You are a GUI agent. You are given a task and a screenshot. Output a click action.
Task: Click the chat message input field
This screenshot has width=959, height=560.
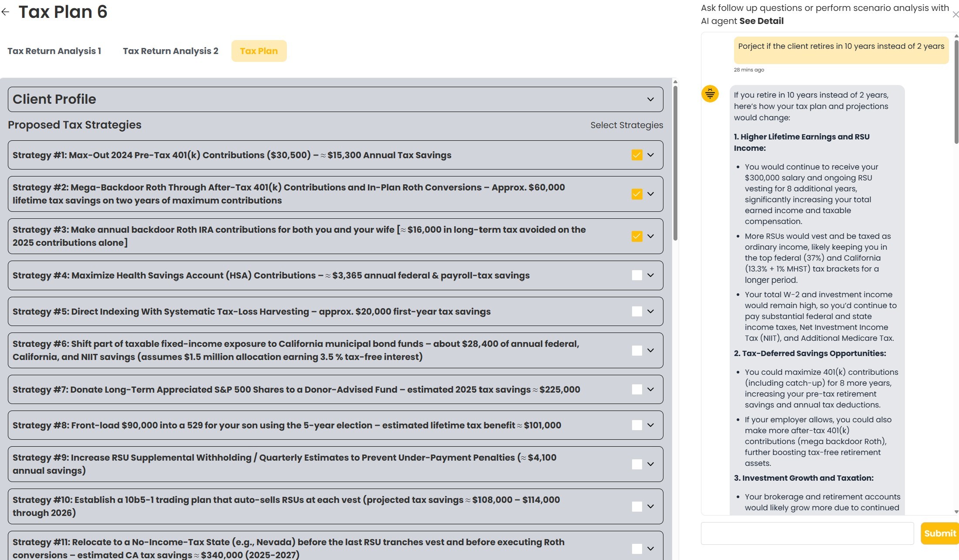[x=807, y=533]
